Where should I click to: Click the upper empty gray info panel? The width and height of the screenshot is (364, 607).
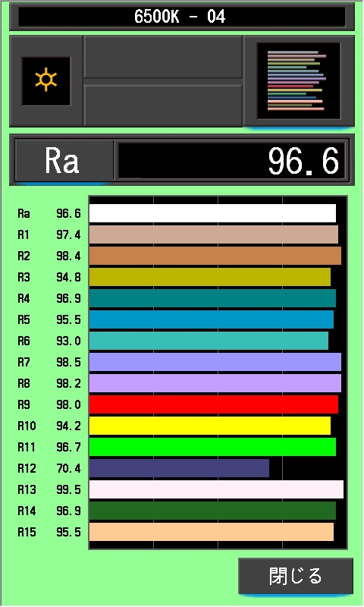click(163, 58)
